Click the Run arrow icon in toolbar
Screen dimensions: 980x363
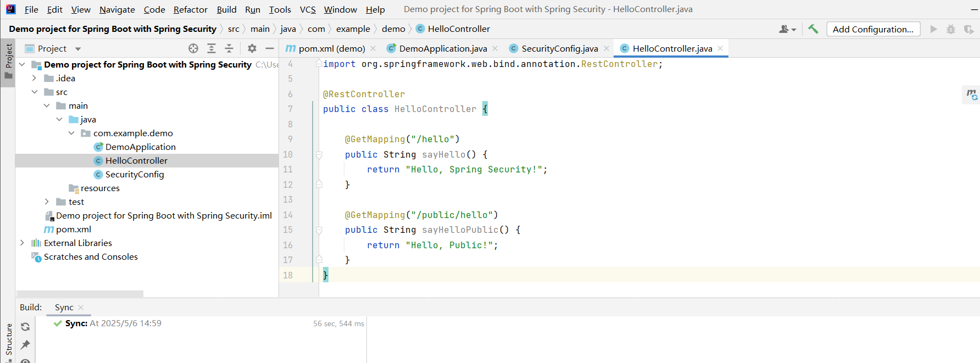click(933, 29)
